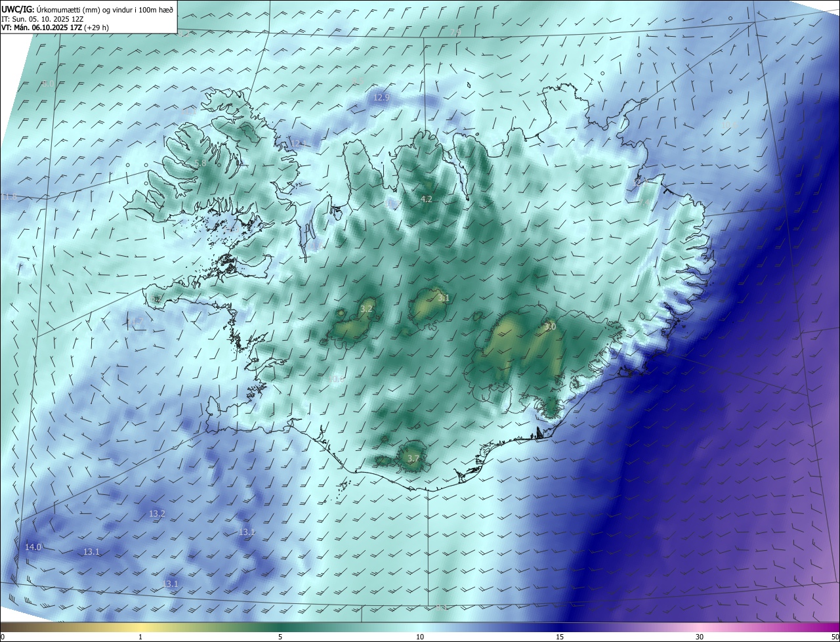Click the tick label 5 on the color scale
The width and height of the screenshot is (840, 642).
[x=280, y=637]
